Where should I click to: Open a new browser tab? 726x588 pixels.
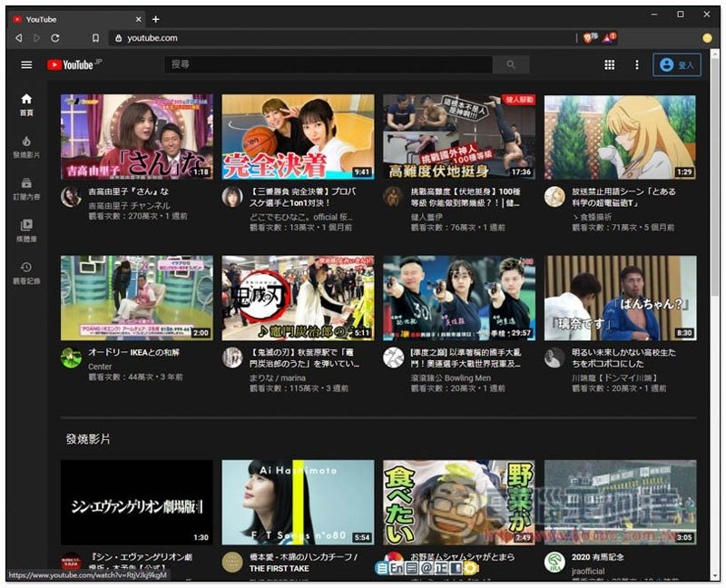click(156, 19)
